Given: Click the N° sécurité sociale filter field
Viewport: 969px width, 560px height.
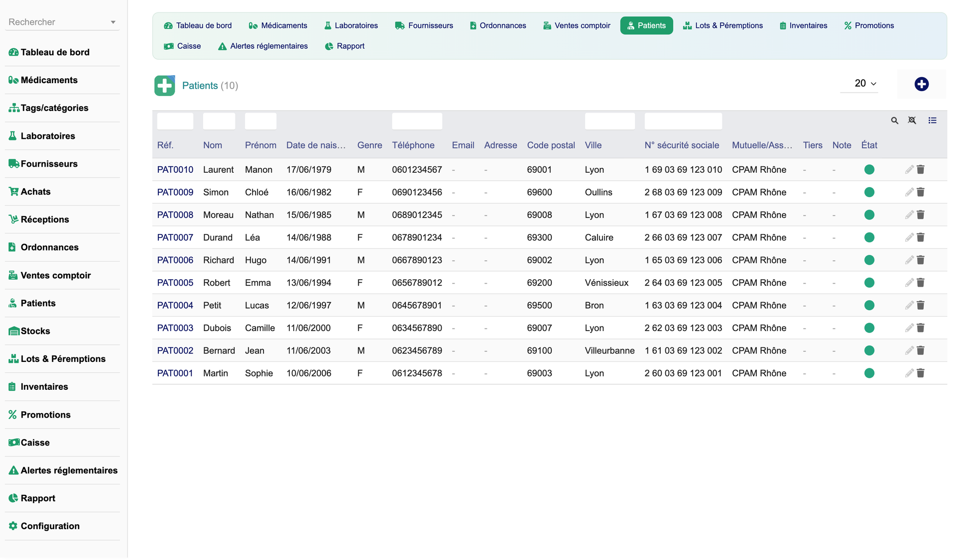Looking at the screenshot, I should pos(683,121).
